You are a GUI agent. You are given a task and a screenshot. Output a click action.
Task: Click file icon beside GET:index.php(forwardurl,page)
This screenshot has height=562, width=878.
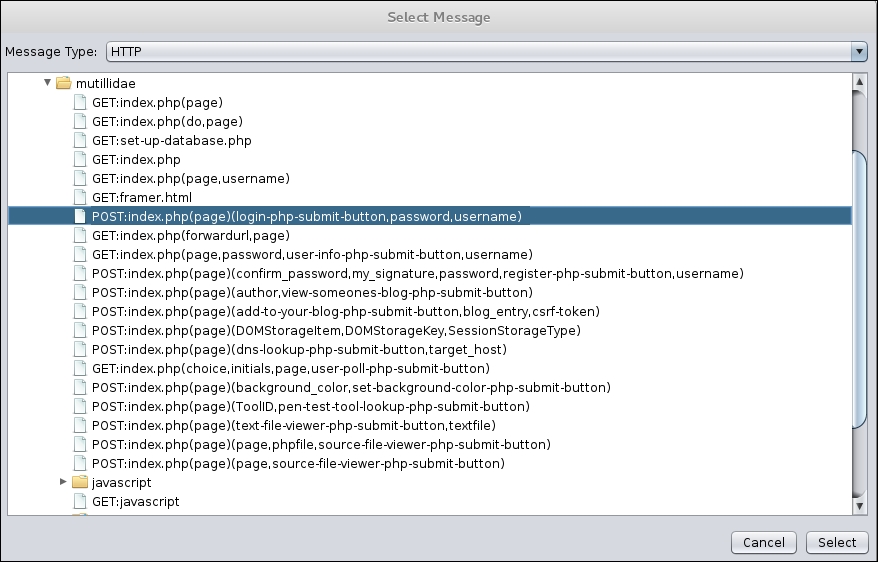[80, 236]
